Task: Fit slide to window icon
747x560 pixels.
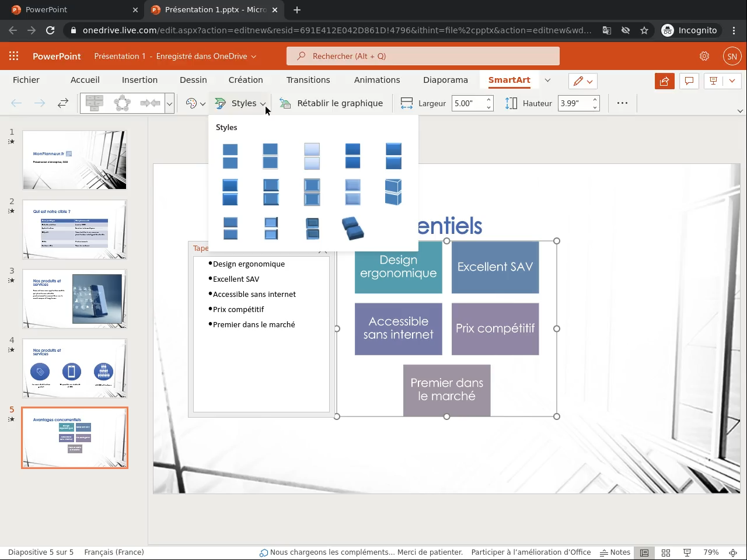Action: [732, 552]
